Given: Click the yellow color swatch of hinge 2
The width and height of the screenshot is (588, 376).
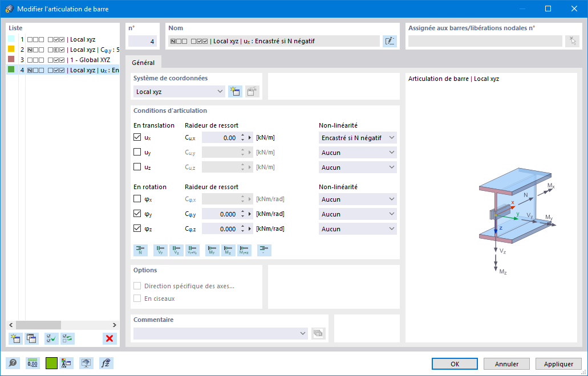Looking at the screenshot, I should coord(11,49).
